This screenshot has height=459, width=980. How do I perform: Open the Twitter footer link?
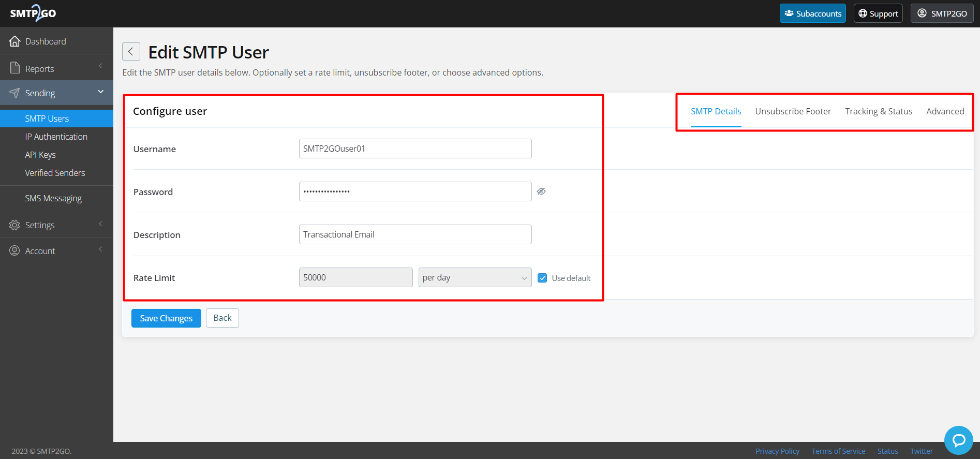(x=922, y=451)
